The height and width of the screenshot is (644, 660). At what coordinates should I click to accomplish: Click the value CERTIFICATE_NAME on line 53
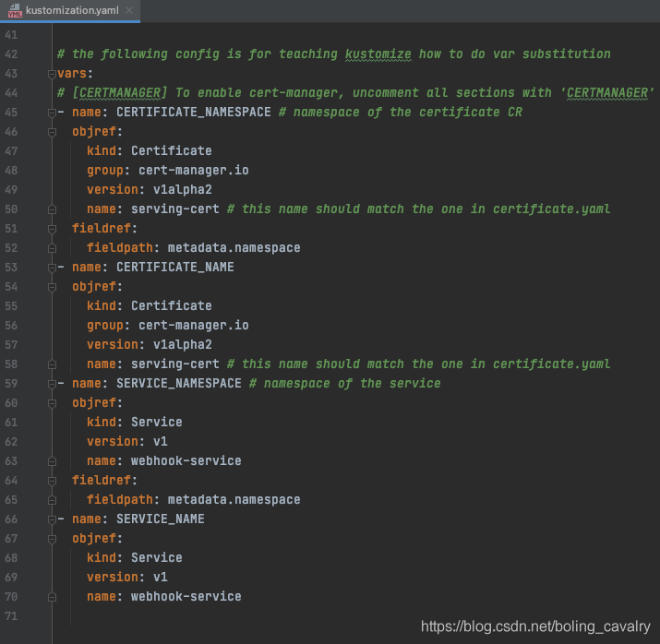pos(175,268)
